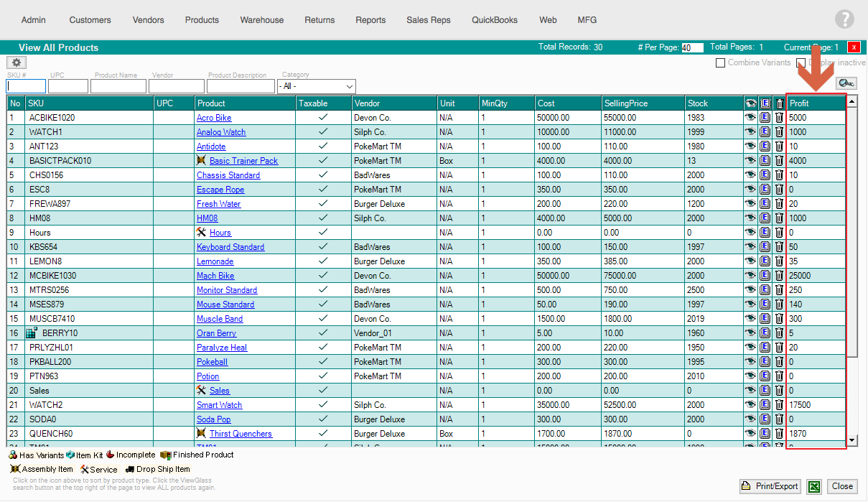Click the ViewGlass search button
The height and width of the screenshot is (502, 868).
click(x=846, y=84)
